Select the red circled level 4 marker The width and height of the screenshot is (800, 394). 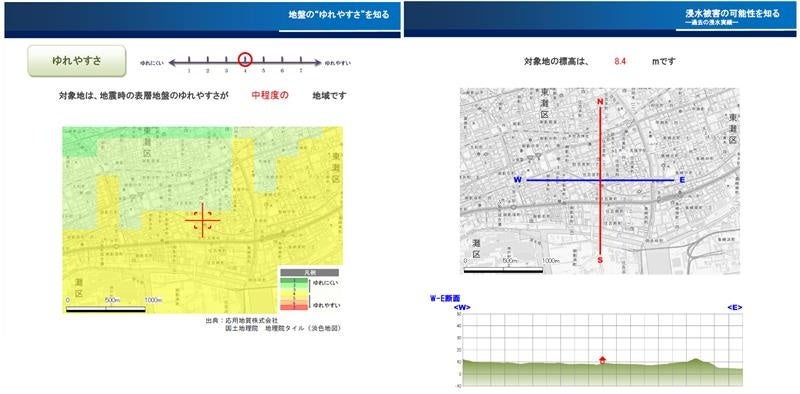245,60
